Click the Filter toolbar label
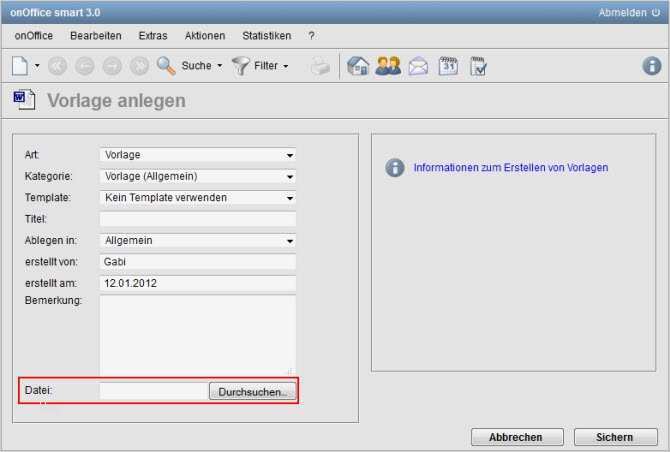Image resolution: width=670 pixels, height=452 pixels. click(266, 66)
